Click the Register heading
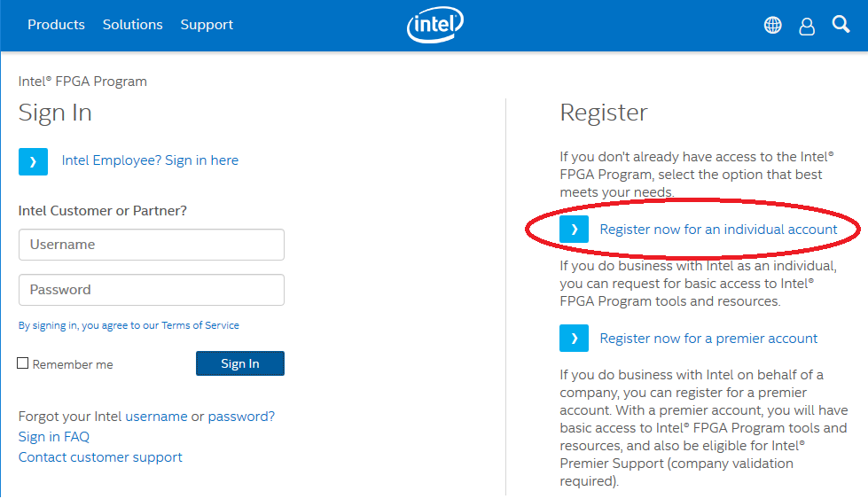The height and width of the screenshot is (499, 868). pos(604,113)
